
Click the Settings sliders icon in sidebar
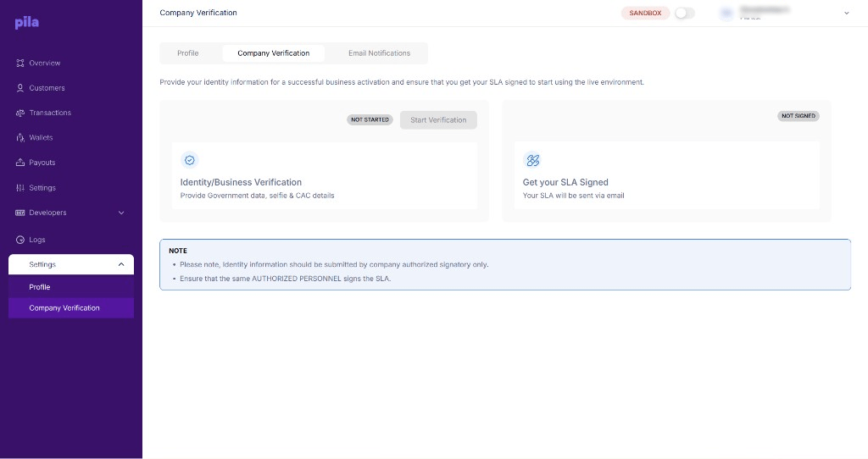click(x=20, y=188)
